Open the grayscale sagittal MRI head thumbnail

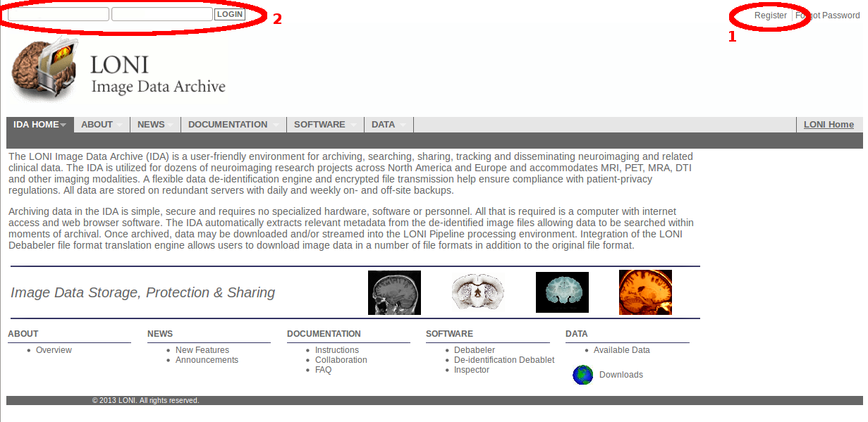(x=394, y=292)
